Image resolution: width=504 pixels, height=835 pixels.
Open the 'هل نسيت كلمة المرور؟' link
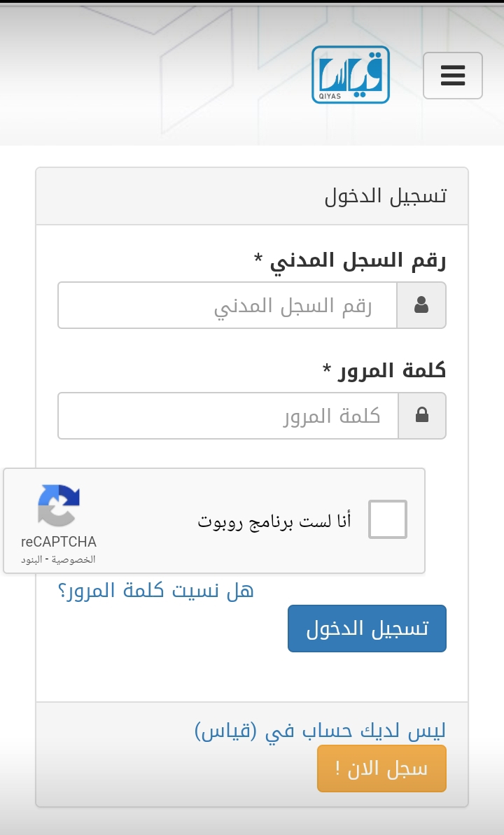point(155,590)
